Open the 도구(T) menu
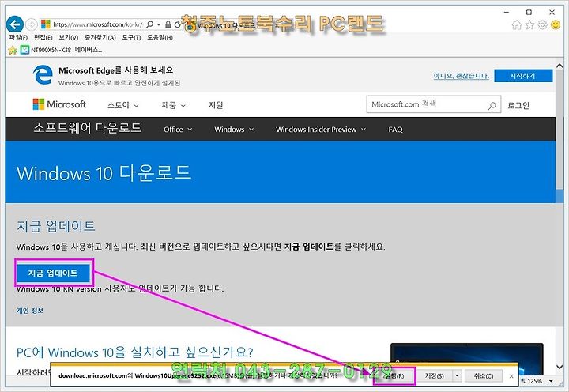 131,37
